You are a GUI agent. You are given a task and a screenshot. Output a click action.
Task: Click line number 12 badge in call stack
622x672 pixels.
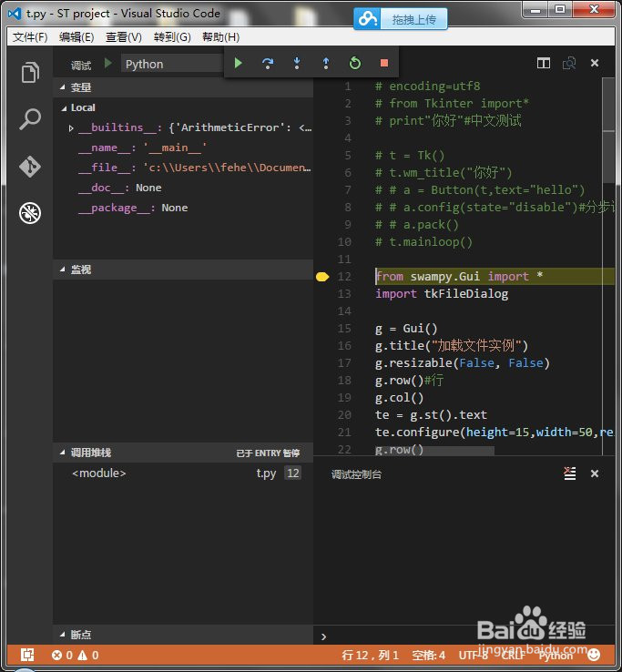[292, 473]
